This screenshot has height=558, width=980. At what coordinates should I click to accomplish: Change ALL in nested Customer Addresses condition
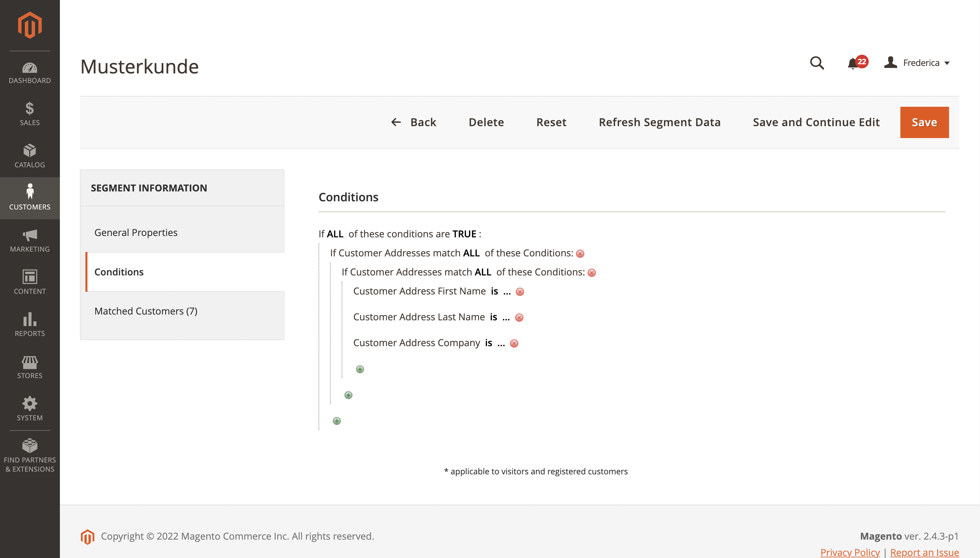[483, 272]
